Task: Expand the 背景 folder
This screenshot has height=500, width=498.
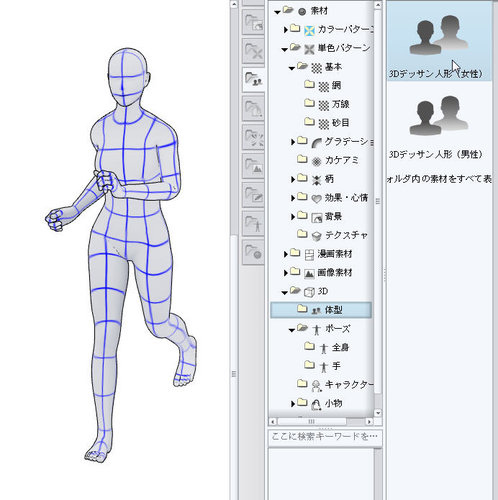Action: (293, 217)
